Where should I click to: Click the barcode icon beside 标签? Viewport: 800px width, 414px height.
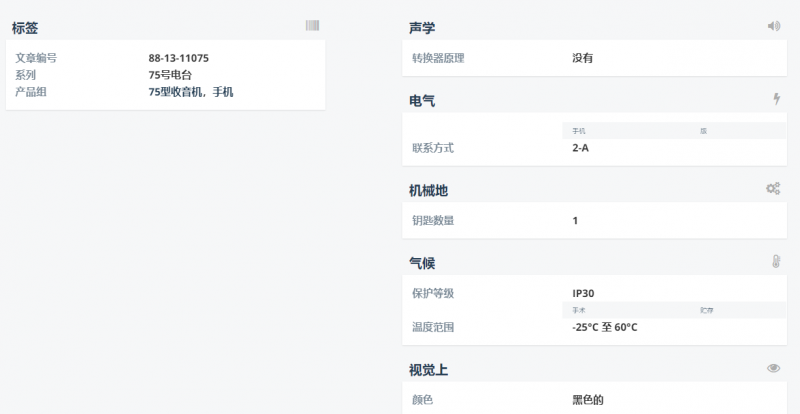[312, 25]
